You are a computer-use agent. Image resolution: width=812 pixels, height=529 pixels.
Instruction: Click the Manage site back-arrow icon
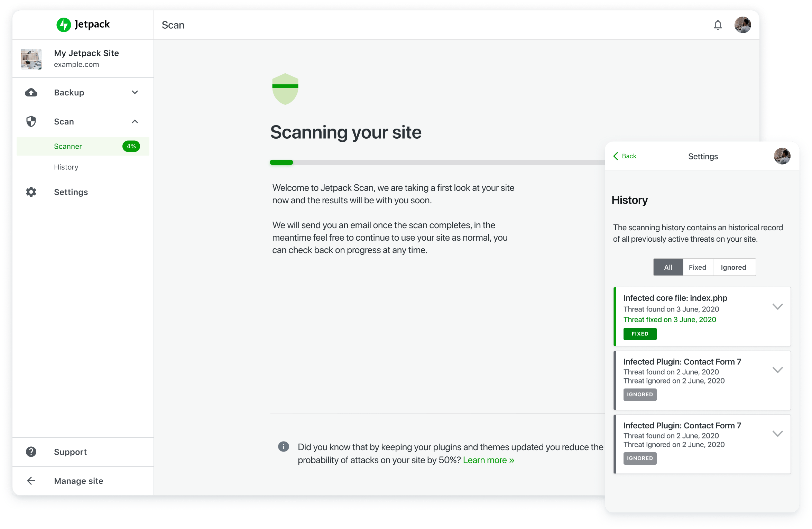31,481
